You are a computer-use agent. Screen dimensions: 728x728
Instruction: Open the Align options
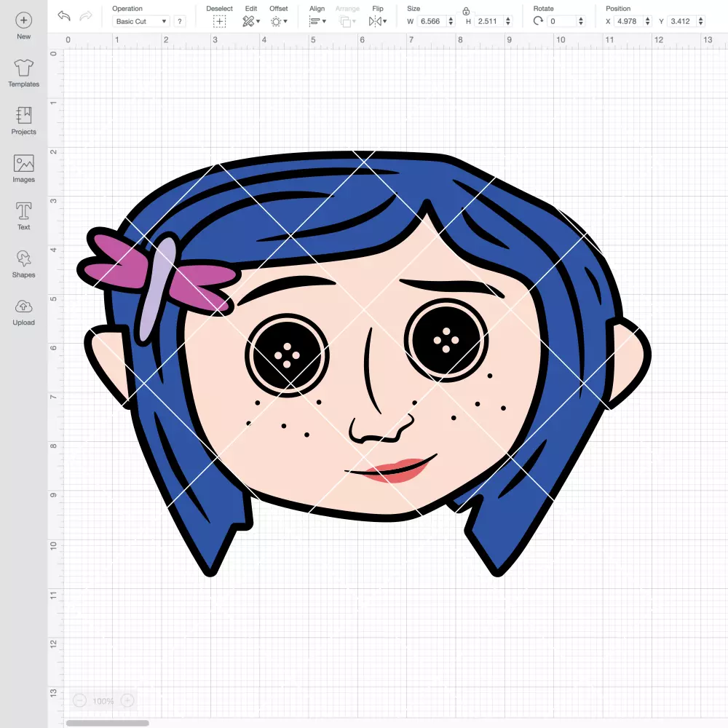click(x=314, y=21)
